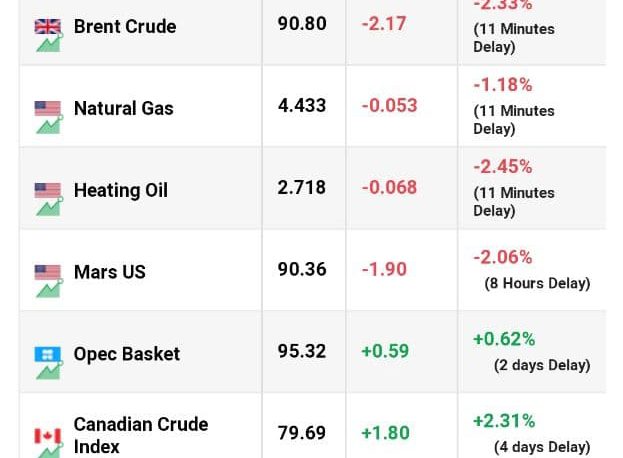Click the Canadian flag icon by Canadian Crude Index
623x458 pixels.
point(48,436)
